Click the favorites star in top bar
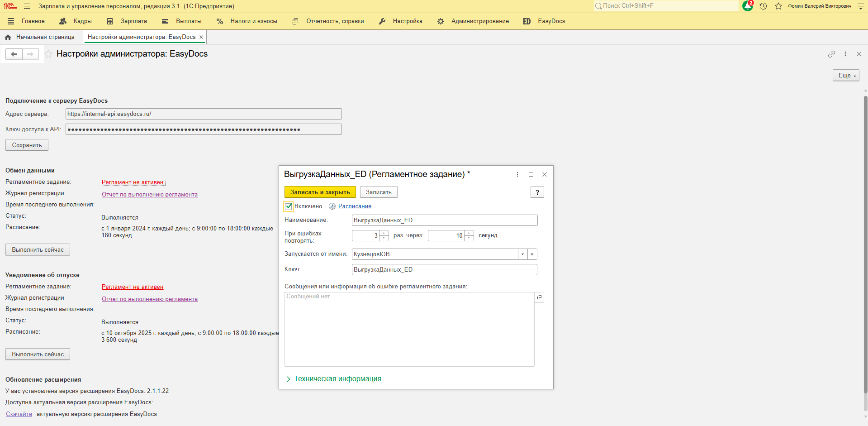The width and height of the screenshot is (868, 426). coord(778,6)
